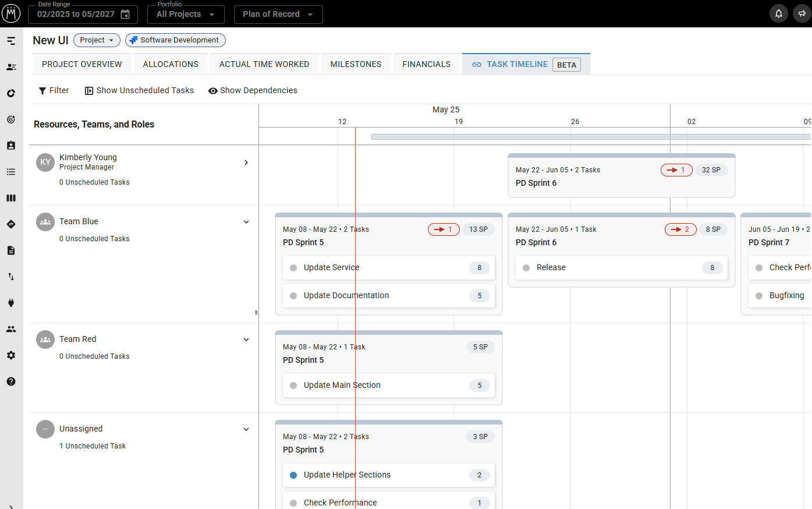Collapse the Unassigned row
The width and height of the screenshot is (812, 509).
(x=246, y=429)
